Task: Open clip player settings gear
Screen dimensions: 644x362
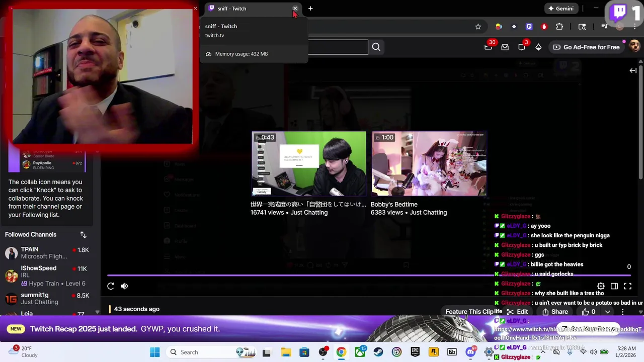Action: [x=601, y=286]
